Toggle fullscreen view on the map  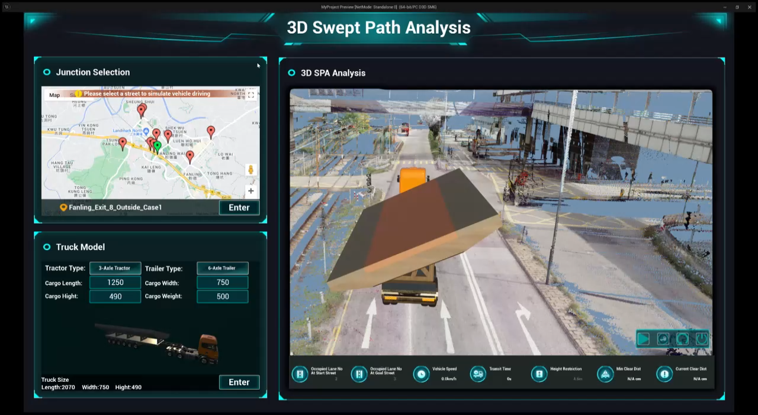tap(250, 95)
